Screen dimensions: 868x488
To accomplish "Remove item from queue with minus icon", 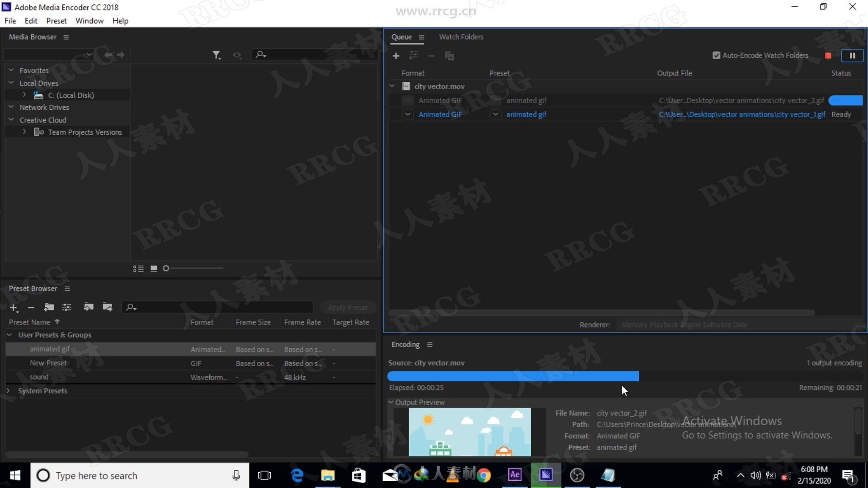I will (432, 56).
